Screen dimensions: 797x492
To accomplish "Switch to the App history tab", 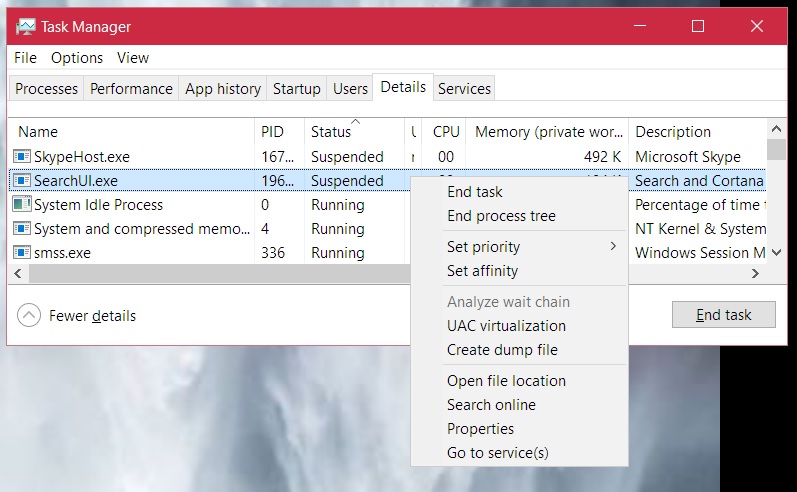I will point(223,88).
